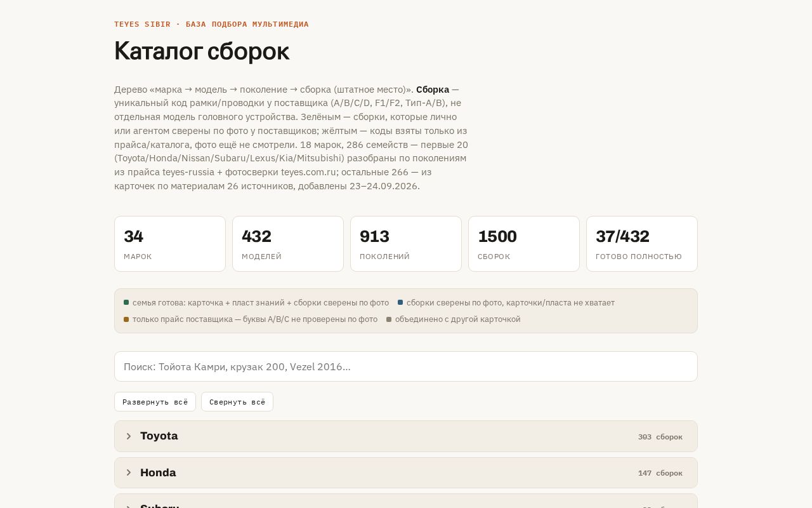Click the gray «объединено с другой карточкой» swatch

point(389,319)
